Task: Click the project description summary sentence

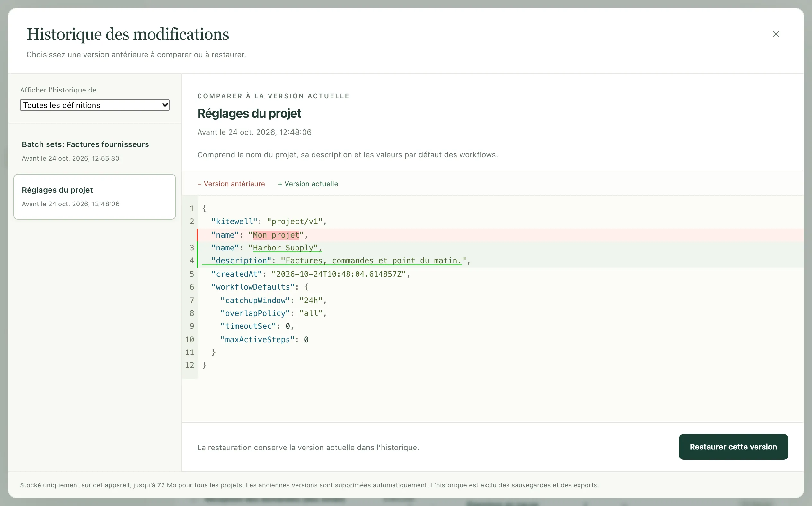Action: point(348,155)
